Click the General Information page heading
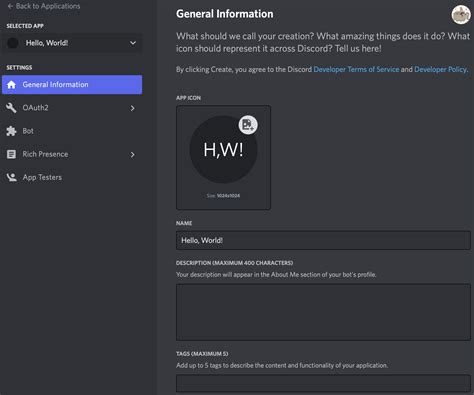This screenshot has width=474, height=395. tap(225, 14)
